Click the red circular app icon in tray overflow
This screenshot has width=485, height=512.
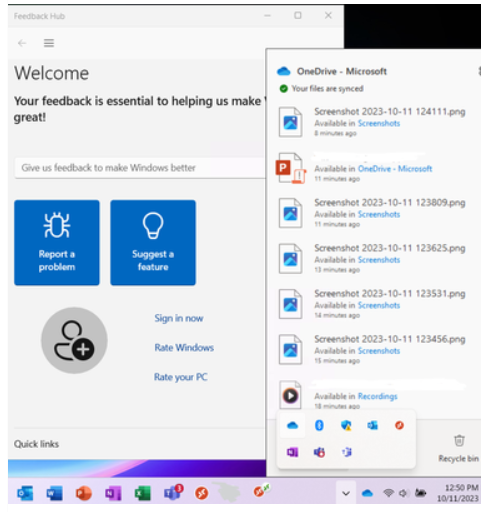[399, 425]
